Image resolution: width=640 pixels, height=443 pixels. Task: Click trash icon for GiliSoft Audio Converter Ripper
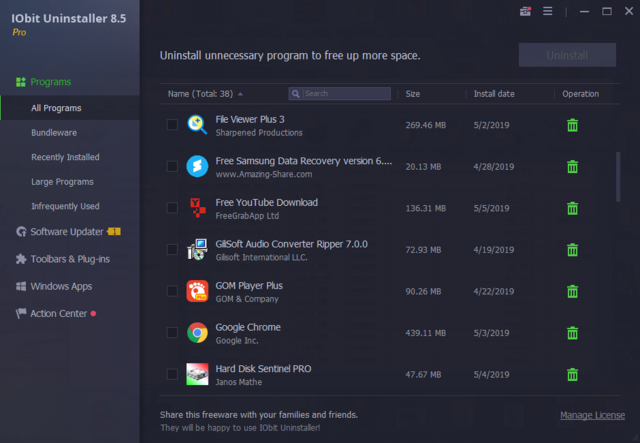[x=572, y=249]
